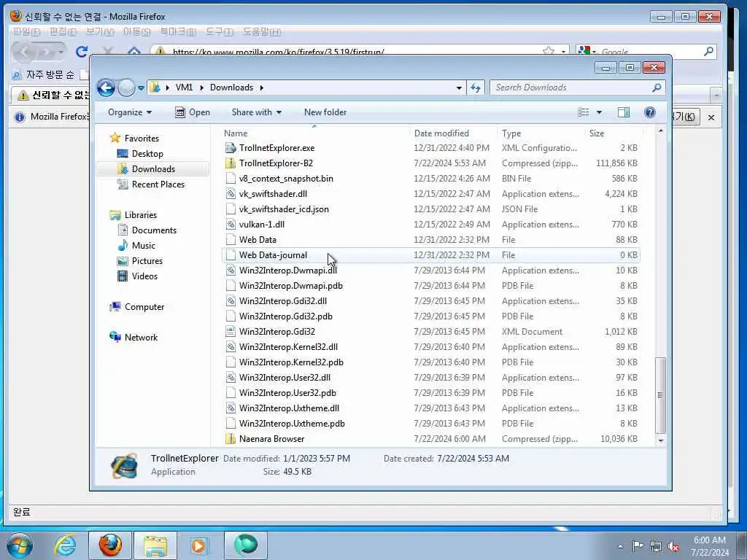747x560 pixels.
Task: Expand arrow after Downloads breadcrumb
Action: (262, 88)
